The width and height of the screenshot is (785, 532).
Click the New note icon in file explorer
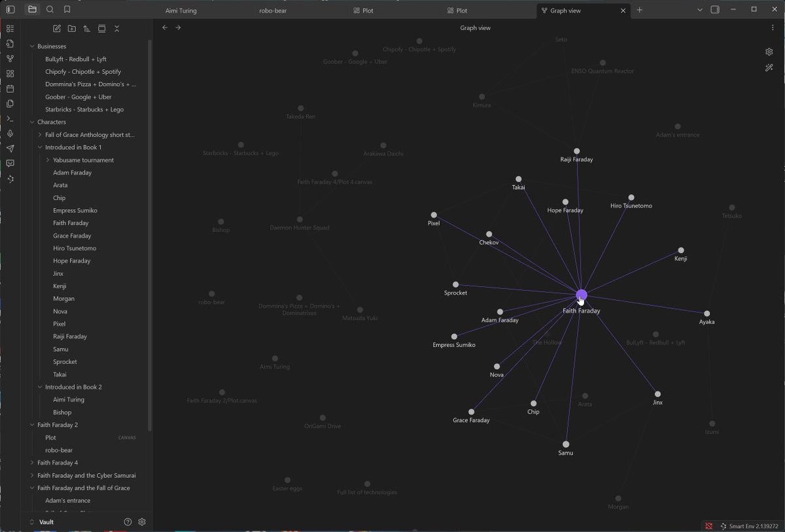pyautogui.click(x=57, y=29)
